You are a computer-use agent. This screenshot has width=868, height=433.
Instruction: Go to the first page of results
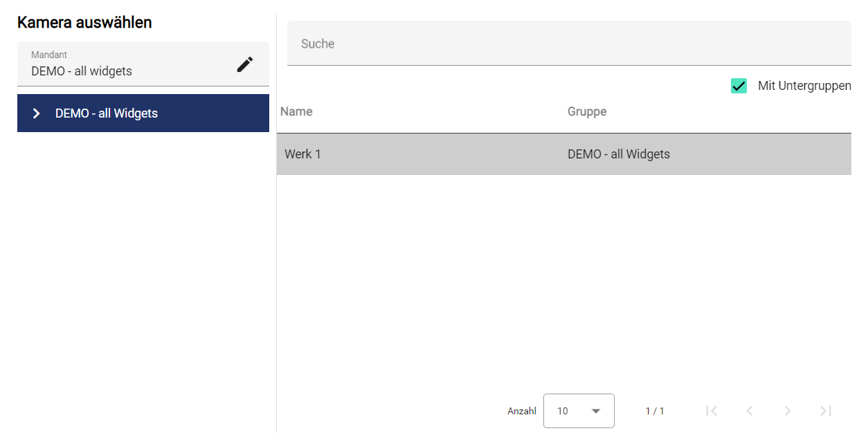tap(711, 411)
